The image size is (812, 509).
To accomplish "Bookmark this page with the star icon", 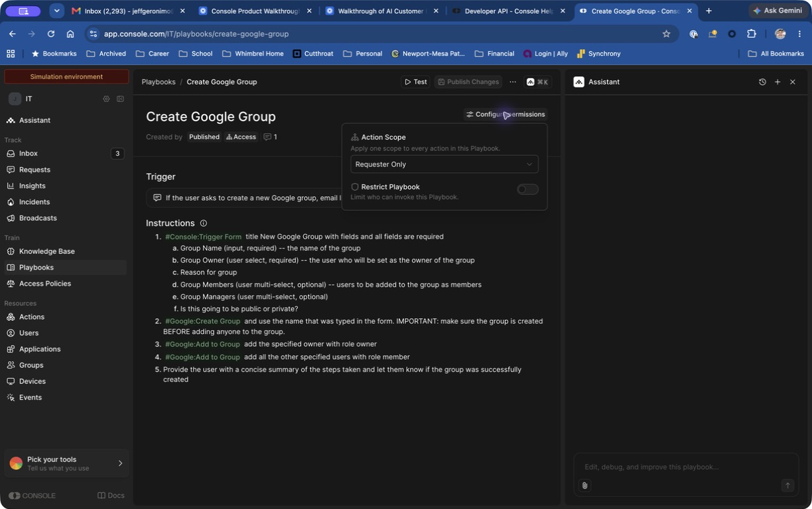I will point(666,34).
